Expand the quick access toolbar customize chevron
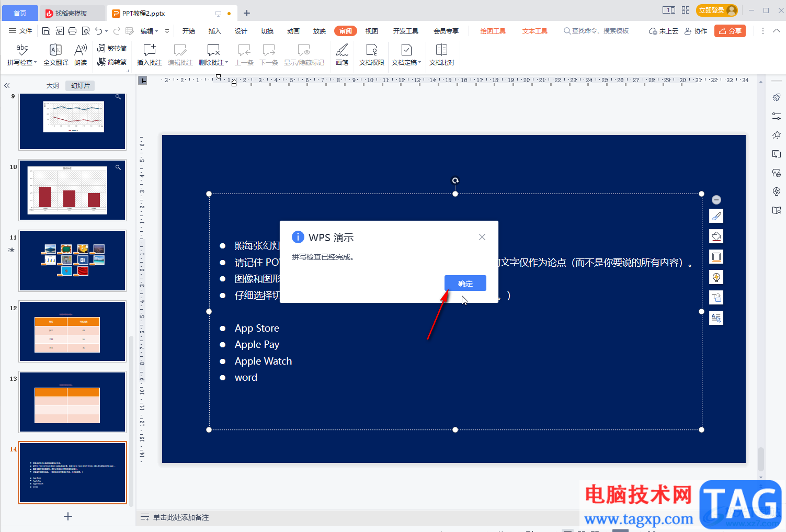 coord(167,31)
